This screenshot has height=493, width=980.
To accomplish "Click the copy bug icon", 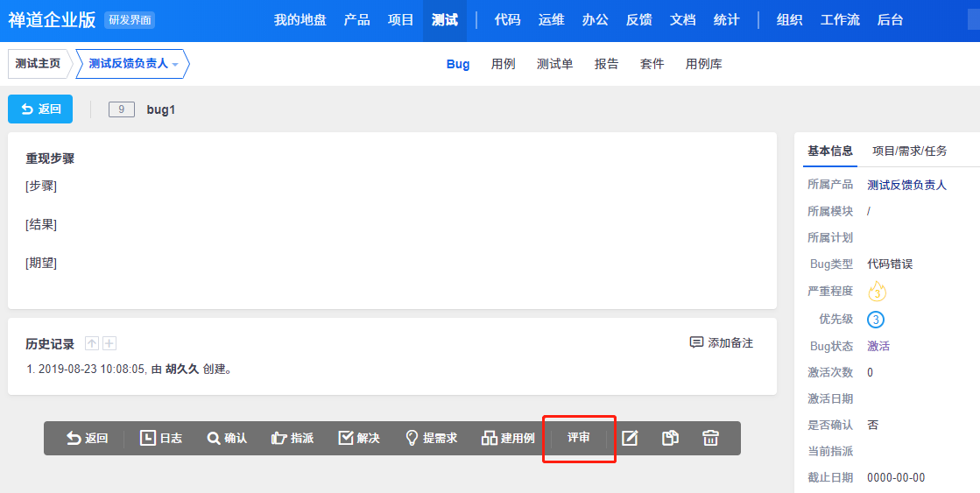I will click(x=670, y=438).
